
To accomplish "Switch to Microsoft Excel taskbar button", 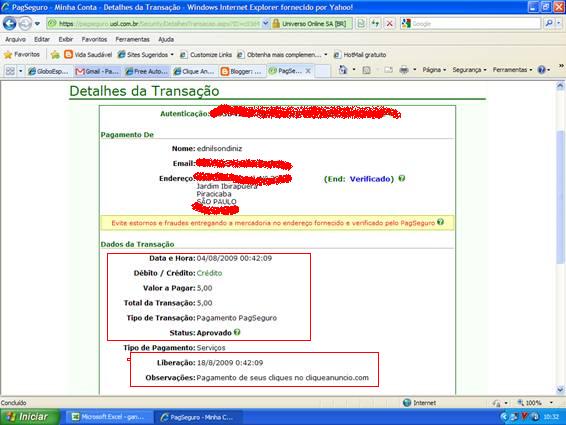I will 109,417.
